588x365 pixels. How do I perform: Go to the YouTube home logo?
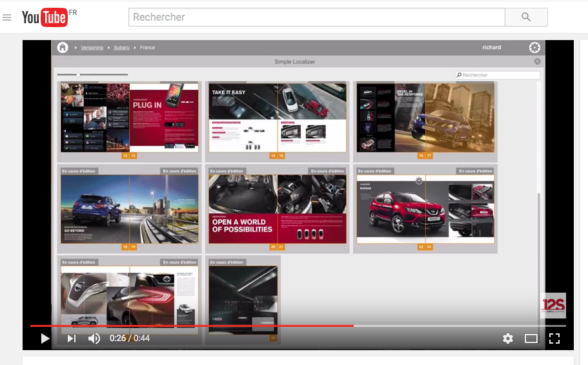[44, 17]
